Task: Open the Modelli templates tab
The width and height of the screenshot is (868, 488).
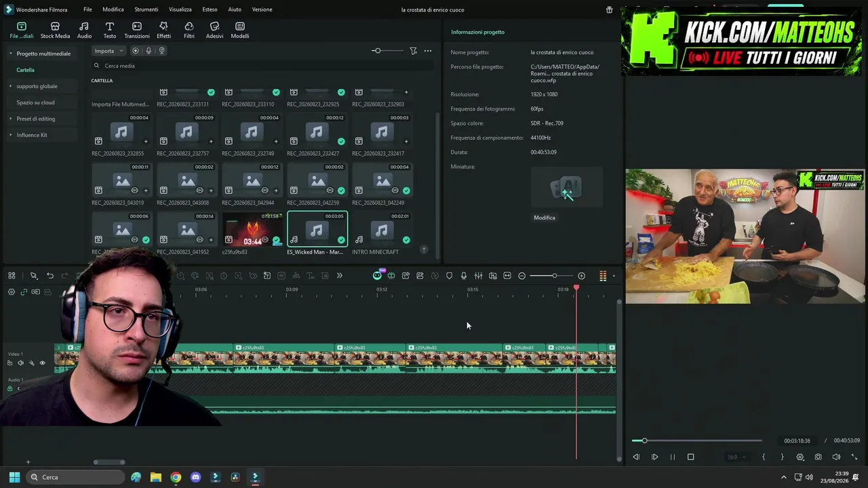Action: coord(240,30)
